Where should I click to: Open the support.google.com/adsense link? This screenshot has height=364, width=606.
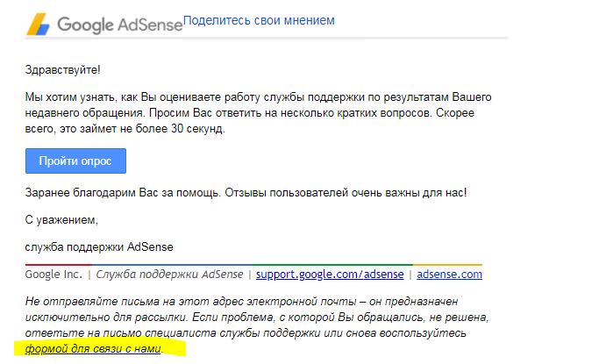[330, 274]
